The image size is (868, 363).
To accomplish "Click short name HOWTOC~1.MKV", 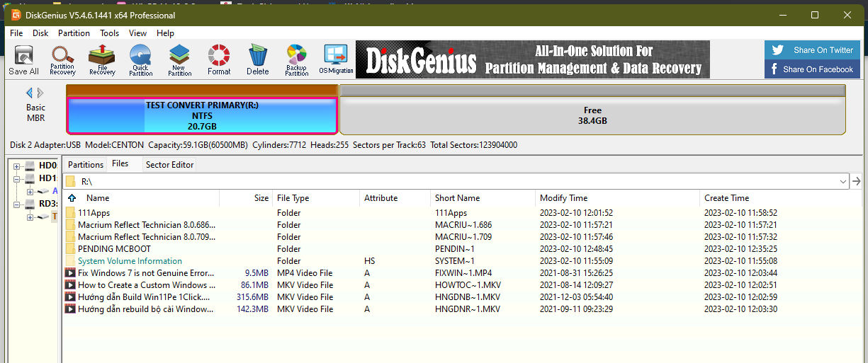I will click(x=468, y=285).
